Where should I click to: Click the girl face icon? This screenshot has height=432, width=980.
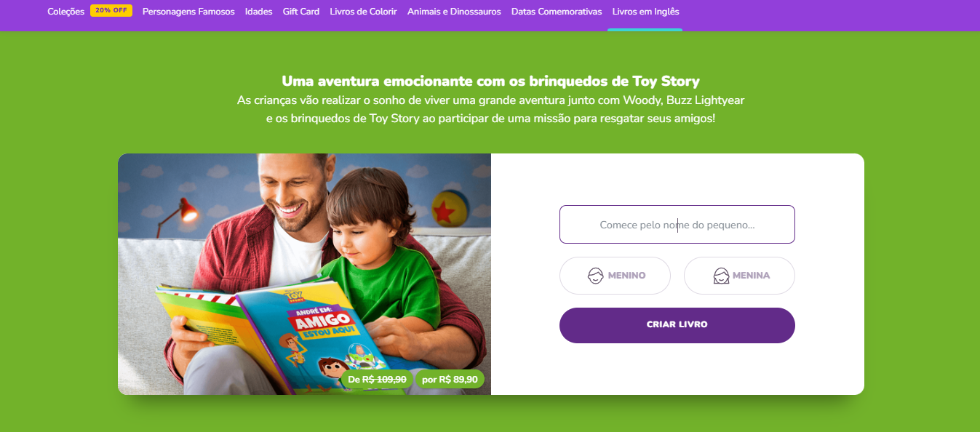[721, 276]
